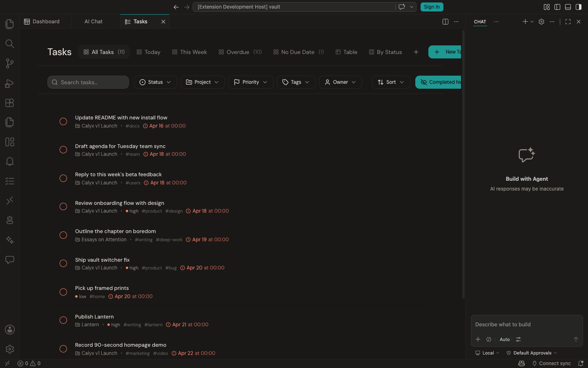588x368 pixels.
Task: Open the status bar notifications bell
Action: click(581, 364)
